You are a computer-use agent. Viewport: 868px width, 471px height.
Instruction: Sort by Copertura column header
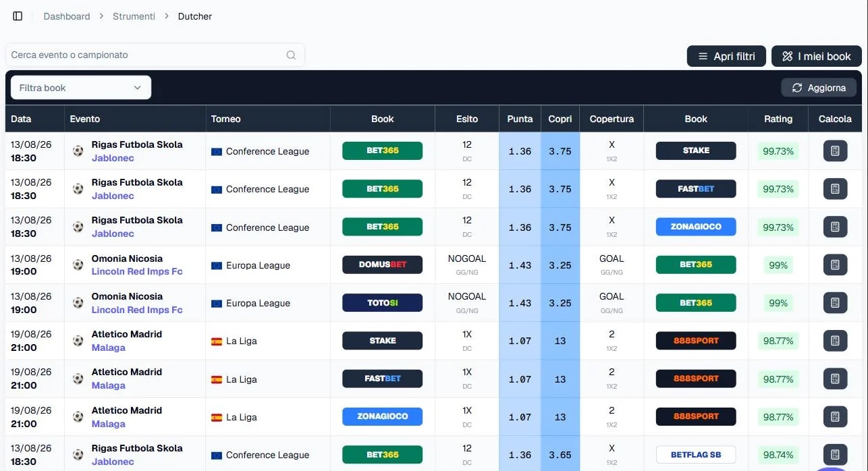click(x=612, y=119)
